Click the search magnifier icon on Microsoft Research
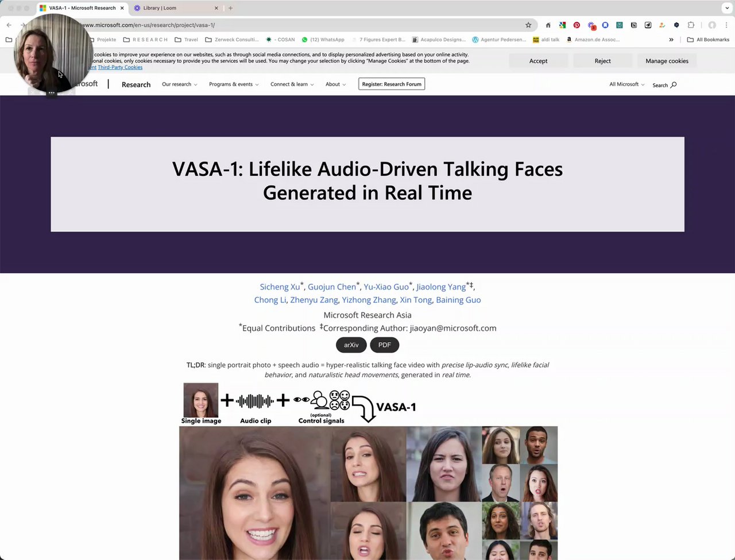The image size is (735, 560). [x=674, y=85]
